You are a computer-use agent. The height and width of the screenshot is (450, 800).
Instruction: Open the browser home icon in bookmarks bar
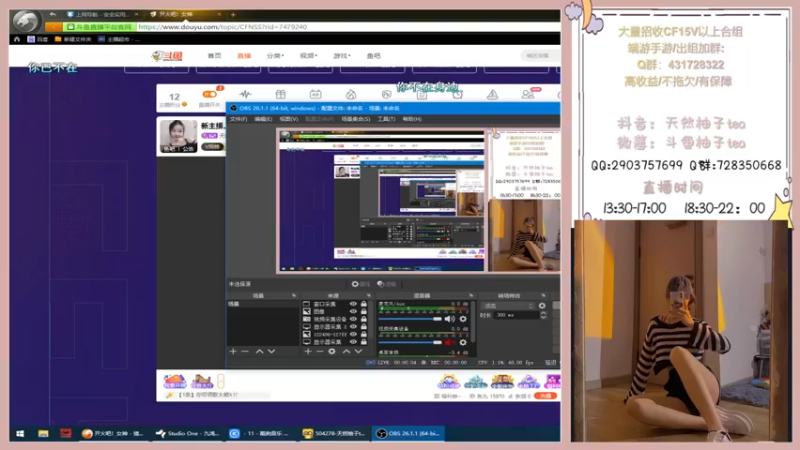coord(17,39)
